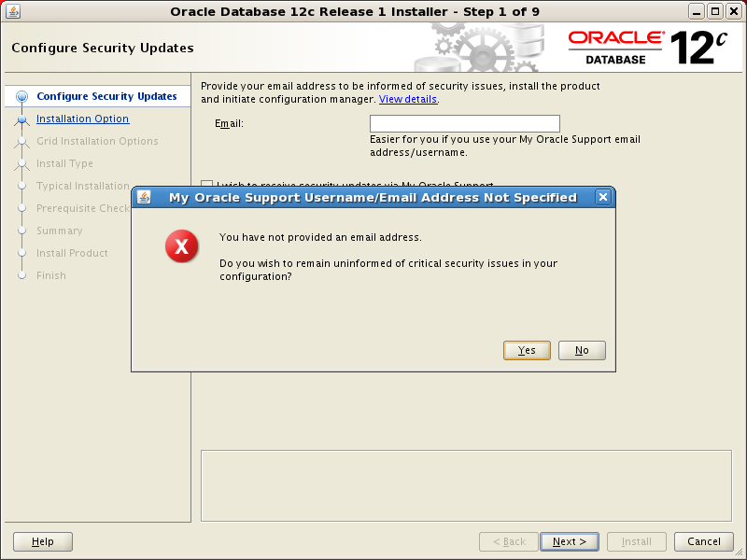747x560 pixels.
Task: Click the Typical Installation step
Action: pyautogui.click(x=83, y=186)
